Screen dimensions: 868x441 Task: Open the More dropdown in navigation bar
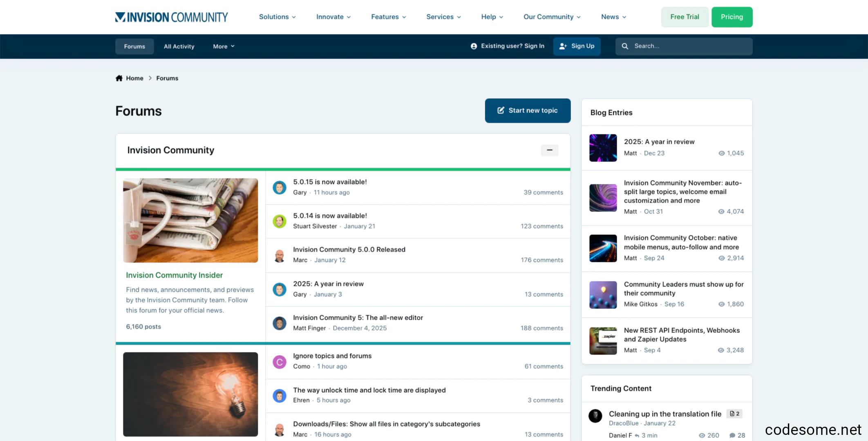(224, 47)
